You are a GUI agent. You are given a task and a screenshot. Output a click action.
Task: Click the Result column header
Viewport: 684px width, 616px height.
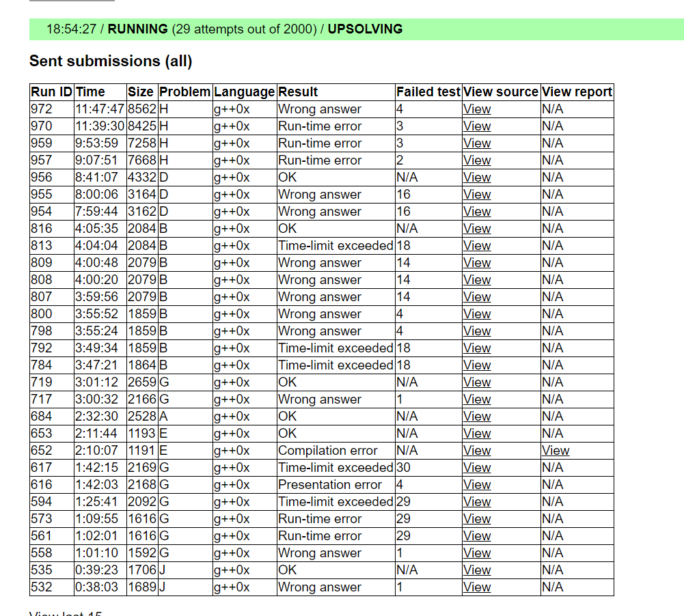298,92
